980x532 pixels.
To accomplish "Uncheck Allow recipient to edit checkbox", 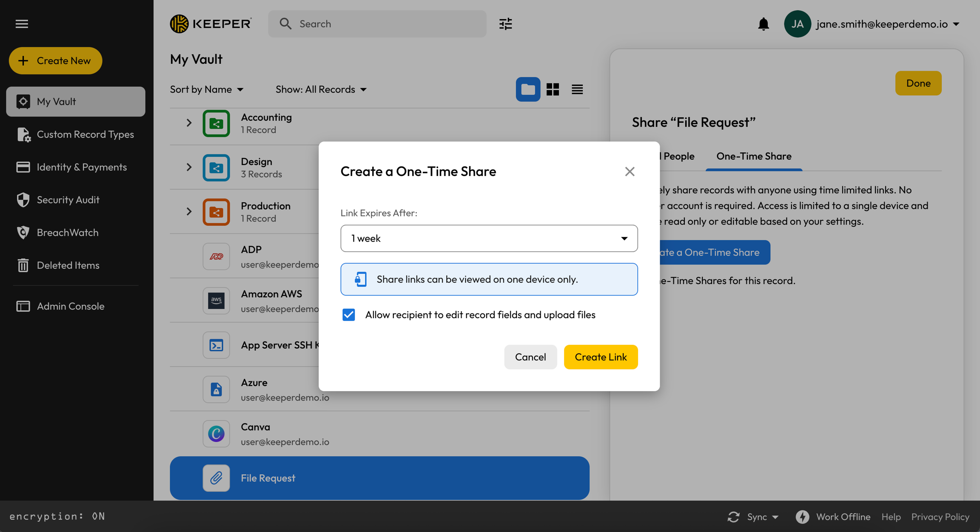I will [349, 315].
